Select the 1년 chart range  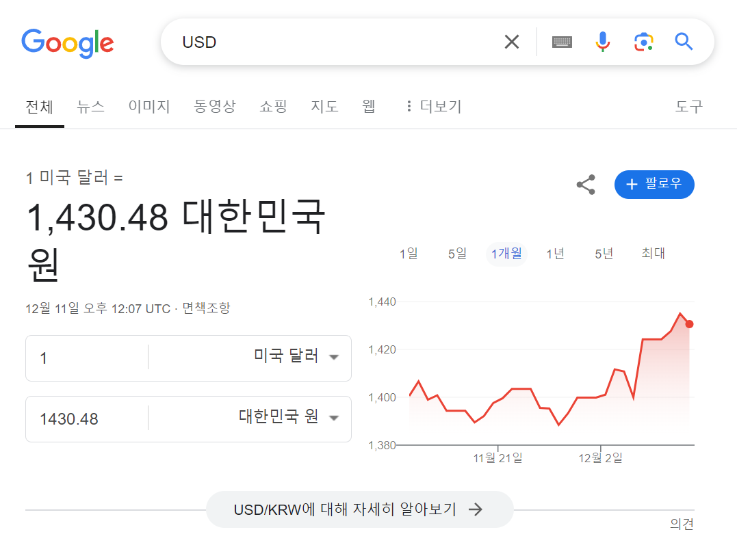pyautogui.click(x=555, y=254)
